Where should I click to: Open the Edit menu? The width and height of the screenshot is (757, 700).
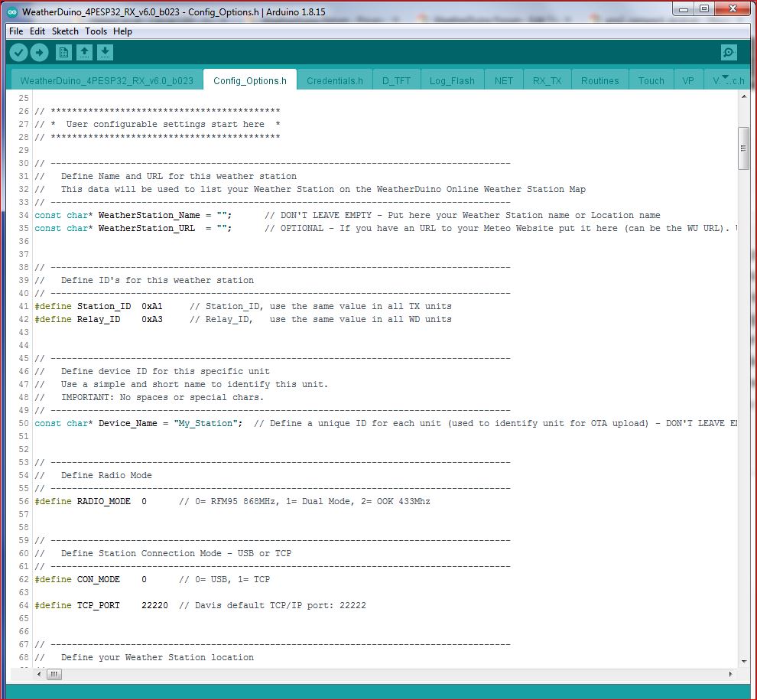click(x=37, y=31)
